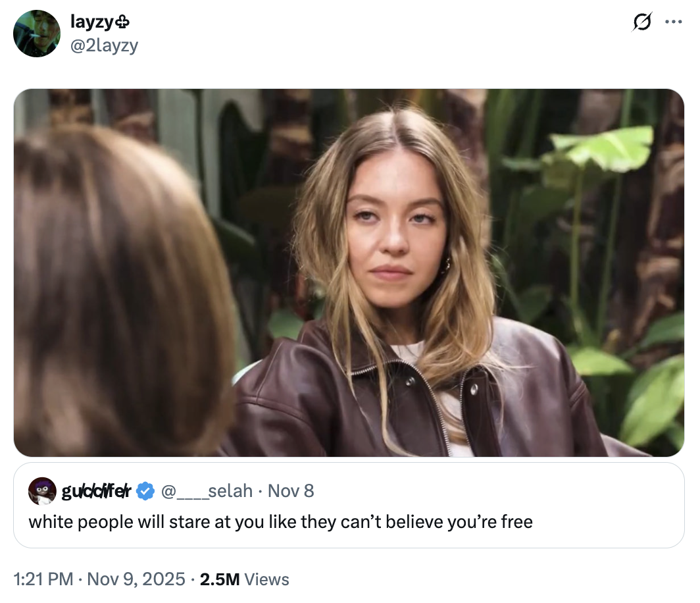Open layzy's profile avatar
The width and height of the screenshot is (700, 603).
(x=37, y=33)
